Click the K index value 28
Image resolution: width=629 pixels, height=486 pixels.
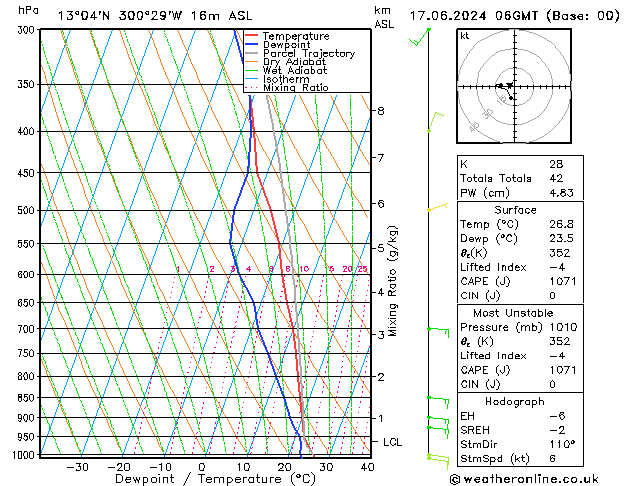pyautogui.click(x=556, y=164)
